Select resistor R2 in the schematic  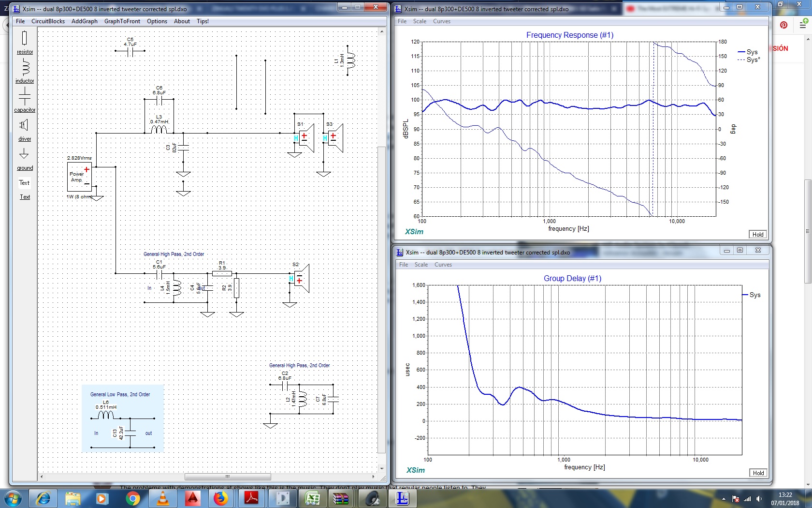click(x=233, y=288)
